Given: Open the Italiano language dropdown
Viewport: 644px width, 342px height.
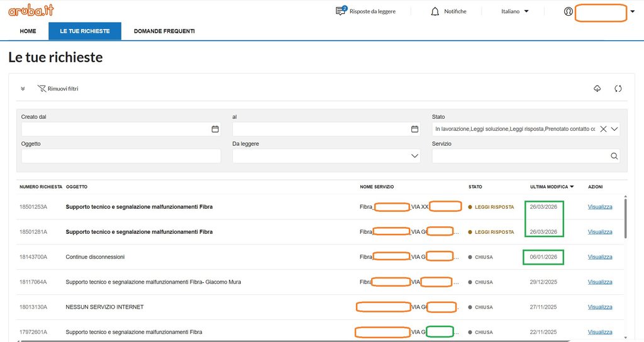Looking at the screenshot, I should (x=514, y=11).
